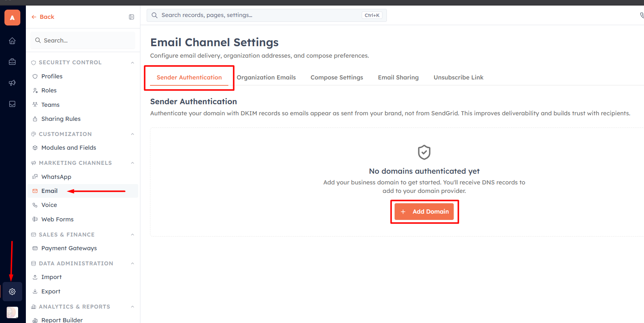
Task: Collapse the Marketing Channels section
Action: 132,163
